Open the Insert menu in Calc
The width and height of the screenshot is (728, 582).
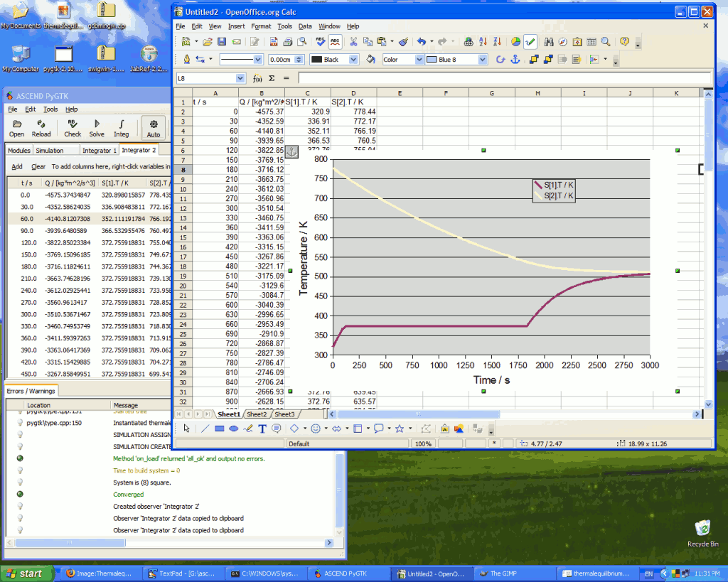point(236,26)
